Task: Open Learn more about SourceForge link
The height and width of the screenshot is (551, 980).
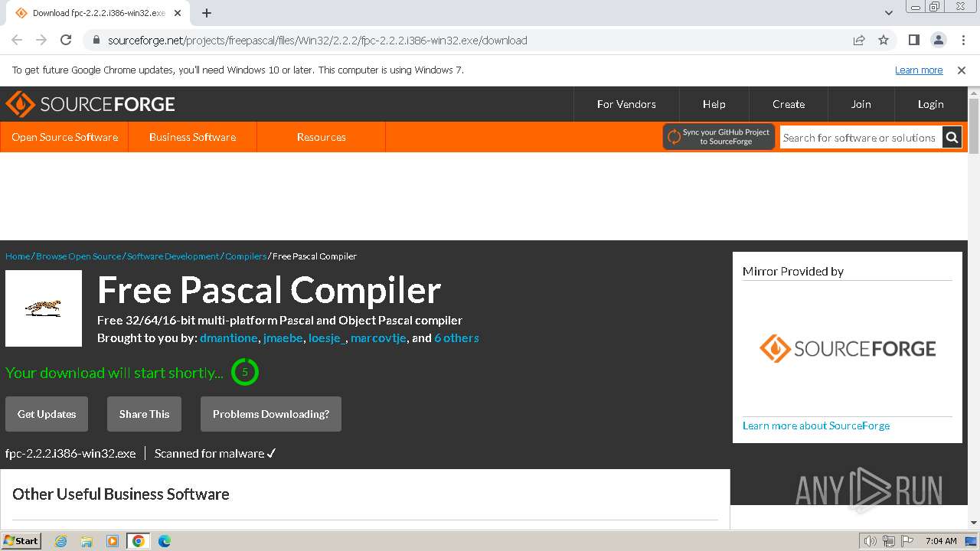Action: click(x=816, y=425)
